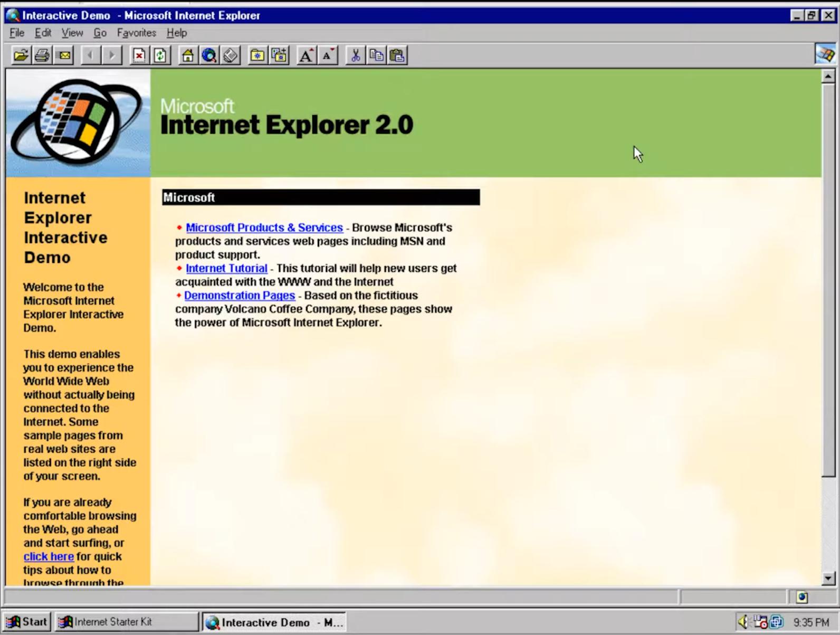The height and width of the screenshot is (635, 840).
Task: Stop loading with the red X icon
Action: (x=139, y=55)
